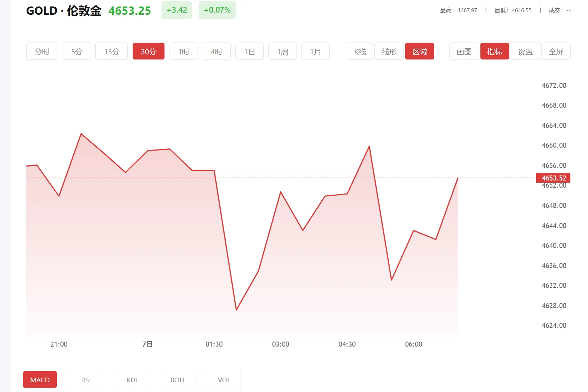Select the KDJ indicator button

pyautogui.click(x=132, y=379)
